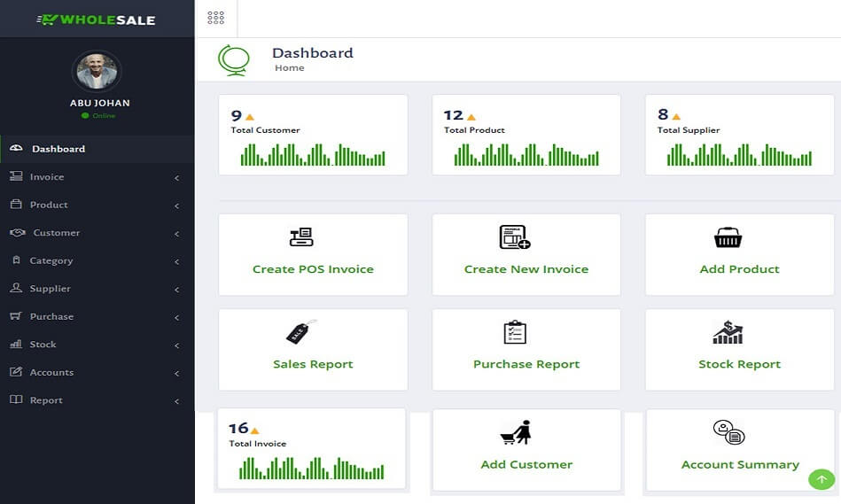Expand the Stock menu chevron
This screenshot has width=841, height=504.
click(177, 345)
